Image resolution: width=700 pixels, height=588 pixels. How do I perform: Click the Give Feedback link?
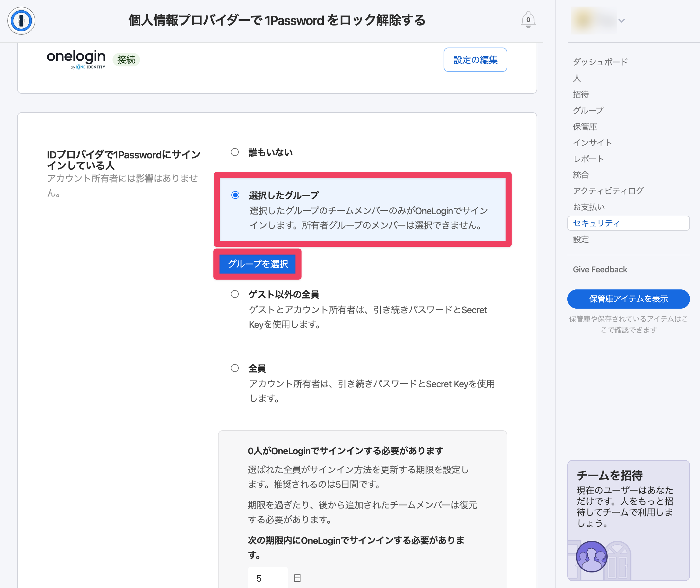pyautogui.click(x=600, y=269)
